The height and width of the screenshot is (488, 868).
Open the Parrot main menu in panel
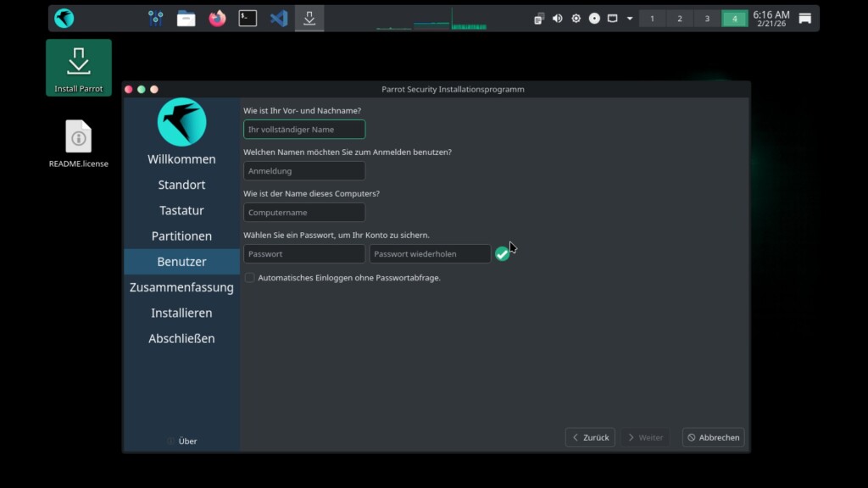64,19
